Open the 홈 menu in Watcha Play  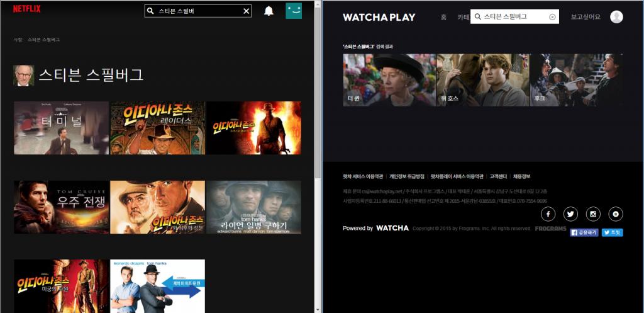(x=443, y=17)
